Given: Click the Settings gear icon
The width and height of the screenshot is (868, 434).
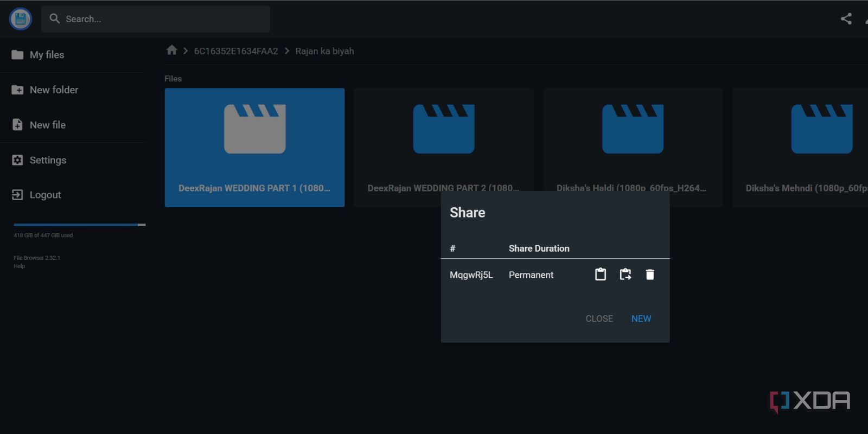Looking at the screenshot, I should coord(17,160).
